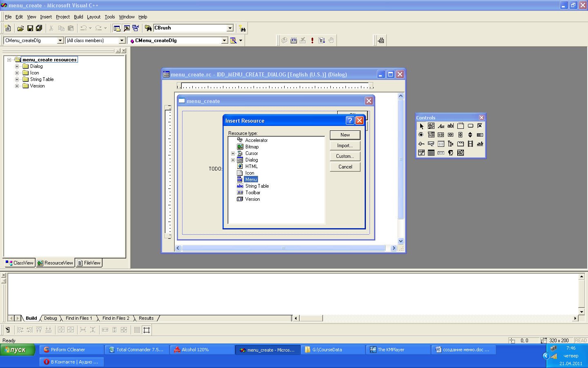Choose the IP Address control tool
This screenshot has height=368, width=588.
click(x=441, y=153)
